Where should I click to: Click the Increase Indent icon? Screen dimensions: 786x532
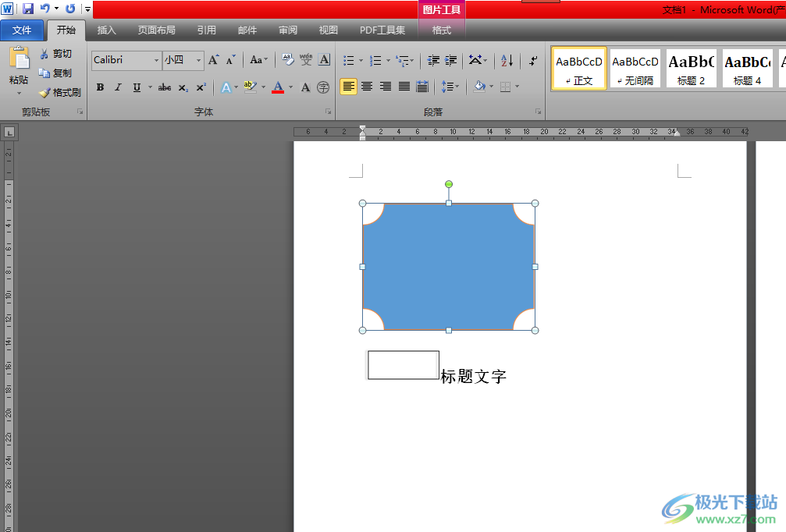tap(450, 61)
